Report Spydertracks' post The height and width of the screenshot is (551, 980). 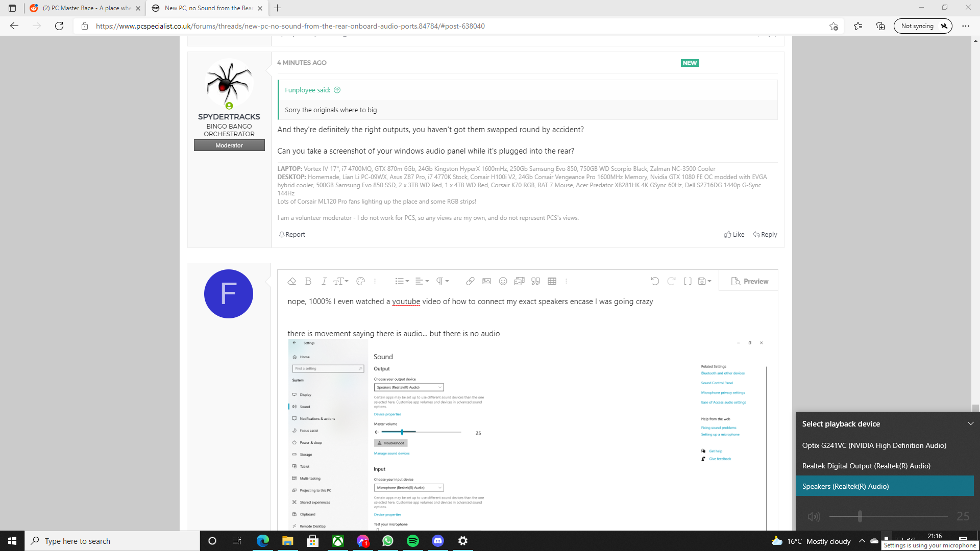coord(292,234)
